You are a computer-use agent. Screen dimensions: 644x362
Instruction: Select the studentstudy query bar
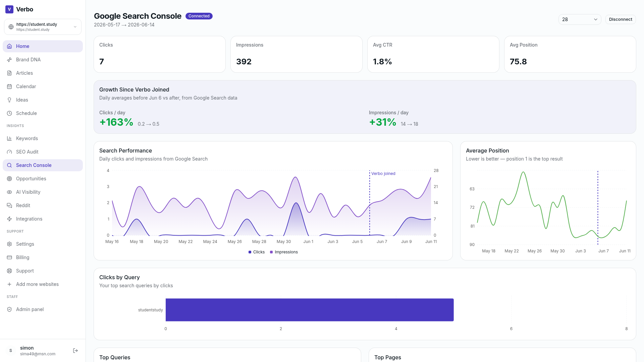310,310
